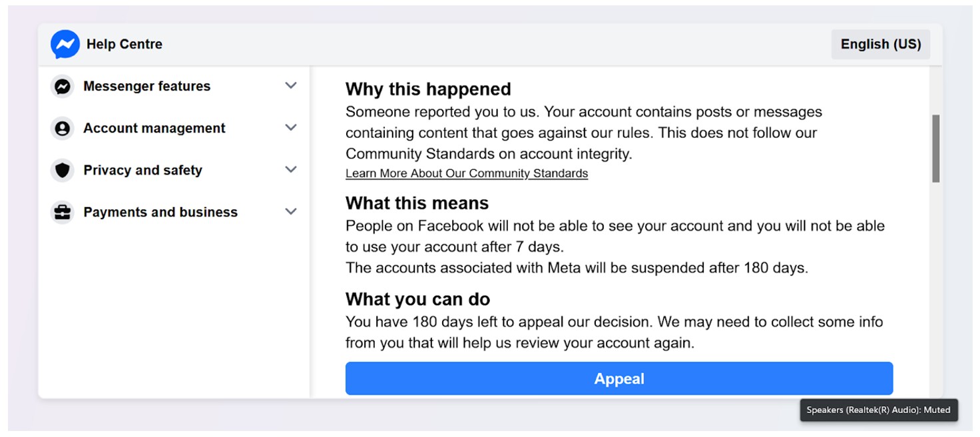Select the Account management menu label
Image resolution: width=980 pixels, height=437 pixels.
[154, 129]
